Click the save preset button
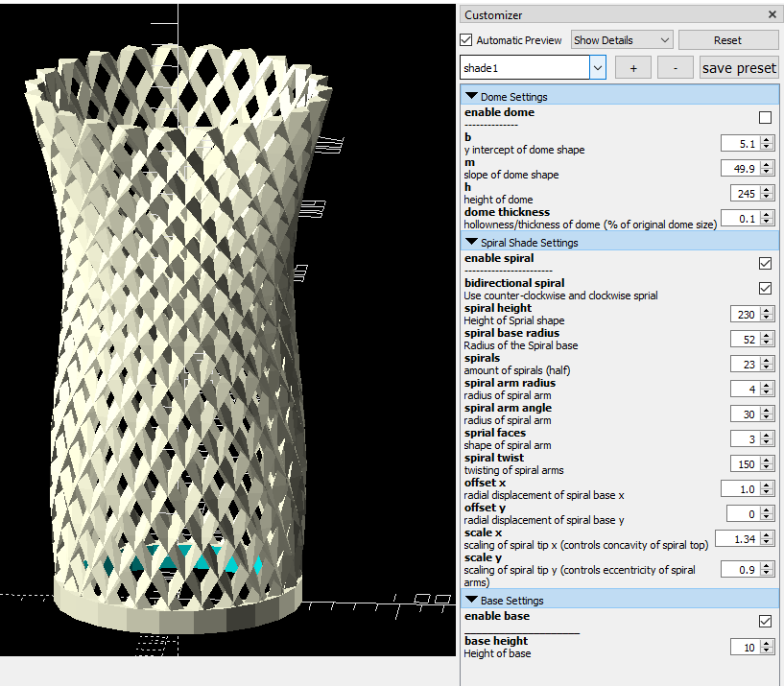 click(738, 67)
